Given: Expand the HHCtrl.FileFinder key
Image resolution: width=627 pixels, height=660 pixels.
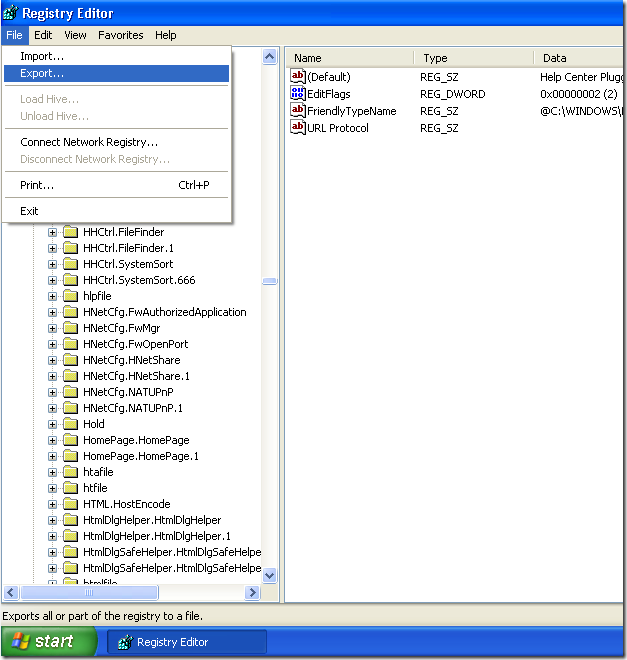Looking at the screenshot, I should pos(52,232).
